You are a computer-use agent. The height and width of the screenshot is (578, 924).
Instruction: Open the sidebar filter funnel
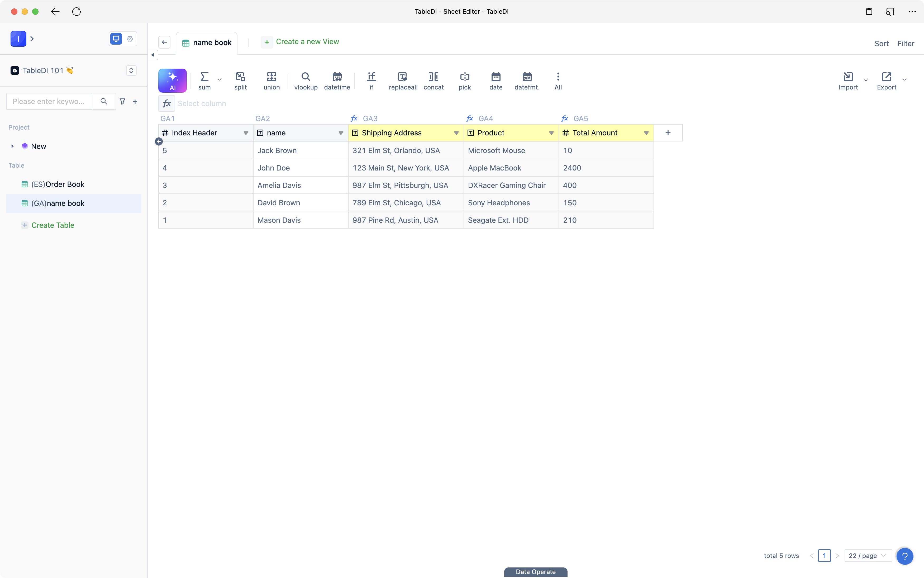[x=122, y=101]
